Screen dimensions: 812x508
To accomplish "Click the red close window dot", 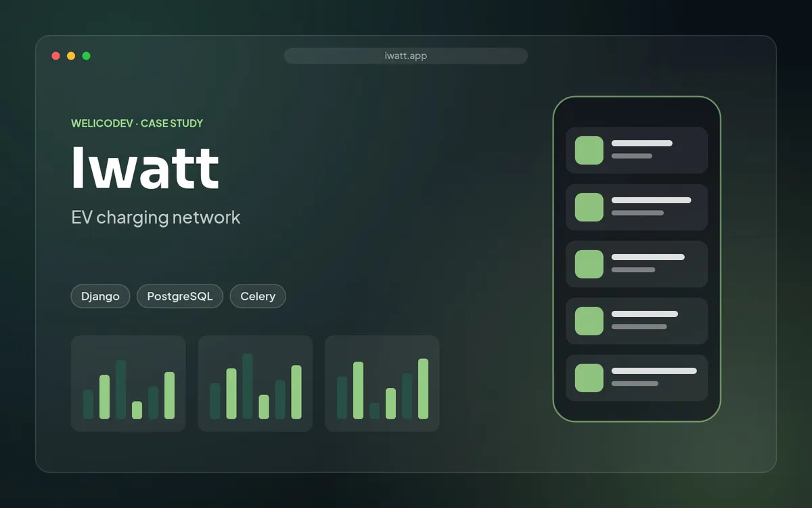I will point(56,56).
